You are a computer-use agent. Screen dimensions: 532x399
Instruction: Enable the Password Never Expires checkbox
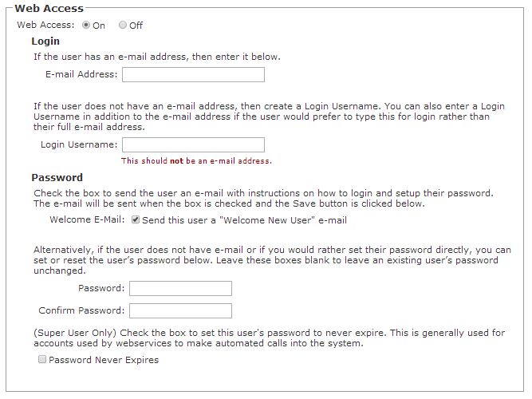point(42,360)
